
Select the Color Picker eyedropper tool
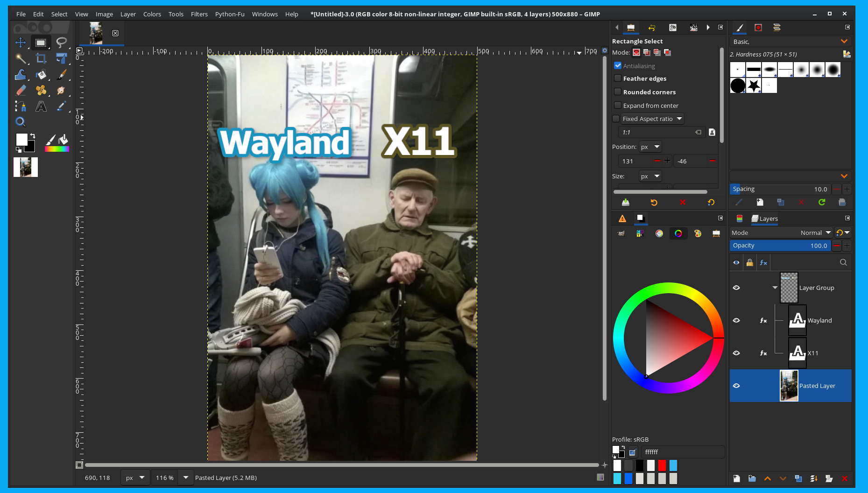coord(61,106)
